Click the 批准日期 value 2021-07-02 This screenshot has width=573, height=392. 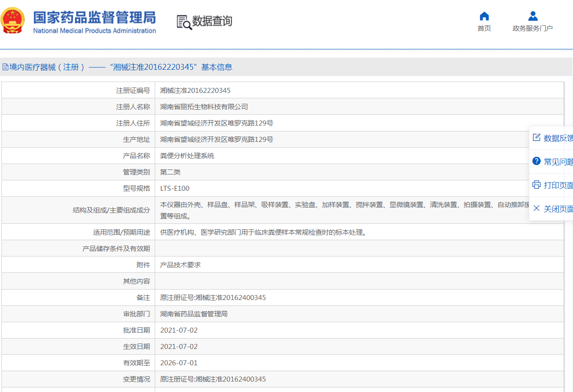point(179,330)
